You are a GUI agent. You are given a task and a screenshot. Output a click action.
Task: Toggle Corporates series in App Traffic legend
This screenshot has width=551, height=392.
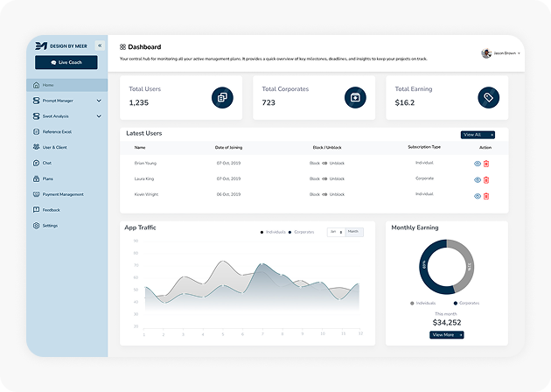coord(301,232)
